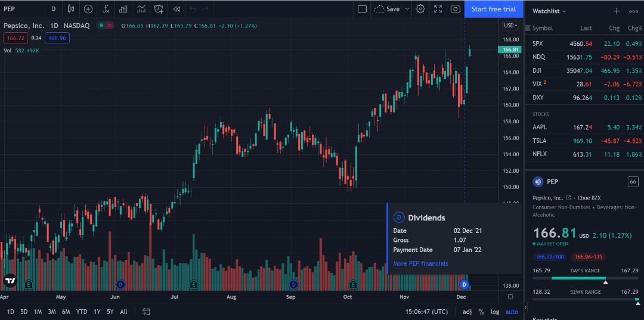Open the Financials bar chart icon
Image resolution: width=644 pixels, height=320 pixels.
point(123,9)
